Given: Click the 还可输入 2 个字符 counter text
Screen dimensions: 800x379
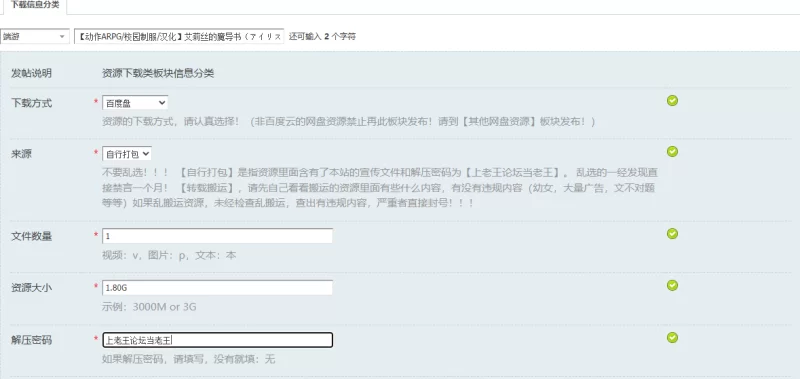Looking at the screenshot, I should coord(322,36).
